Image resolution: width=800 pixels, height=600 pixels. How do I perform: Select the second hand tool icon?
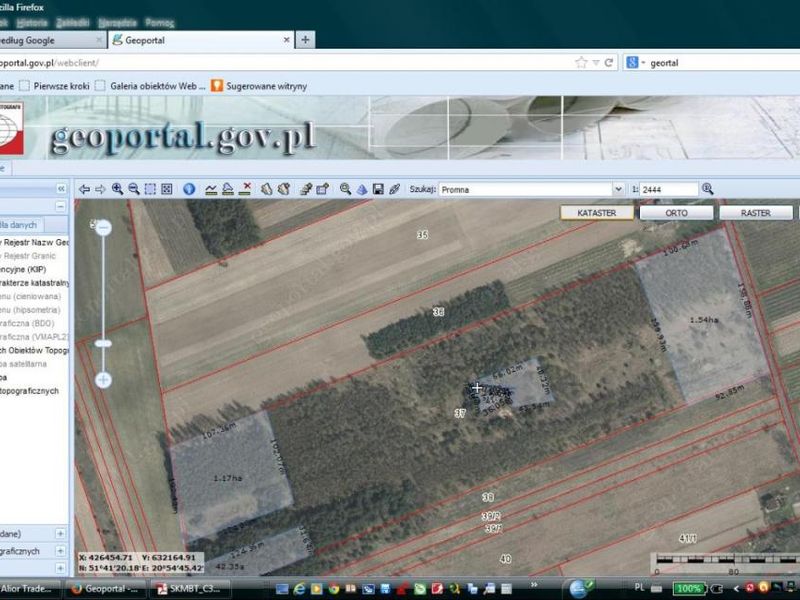pyautogui.click(x=284, y=189)
